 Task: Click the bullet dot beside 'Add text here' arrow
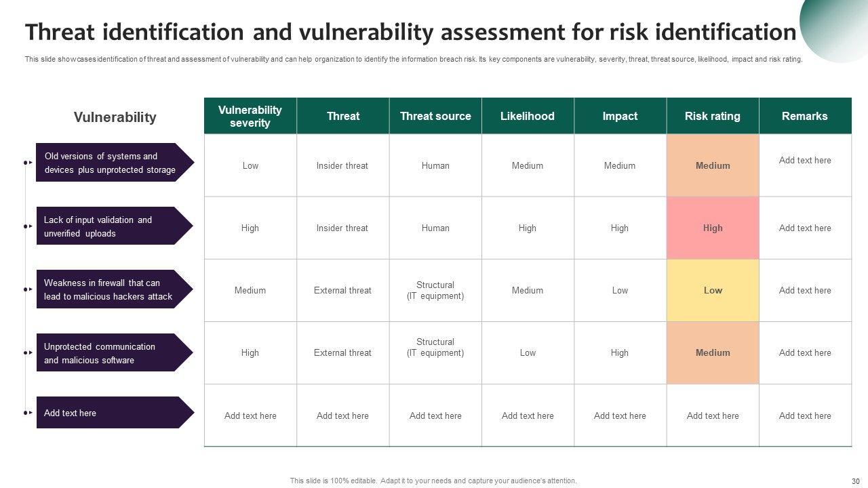(x=26, y=413)
